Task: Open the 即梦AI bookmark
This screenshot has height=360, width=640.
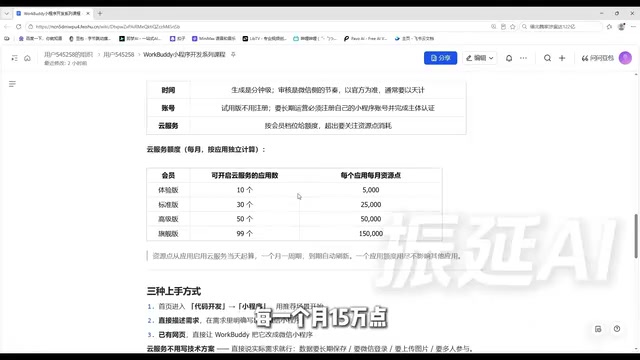Action: (x=140, y=38)
